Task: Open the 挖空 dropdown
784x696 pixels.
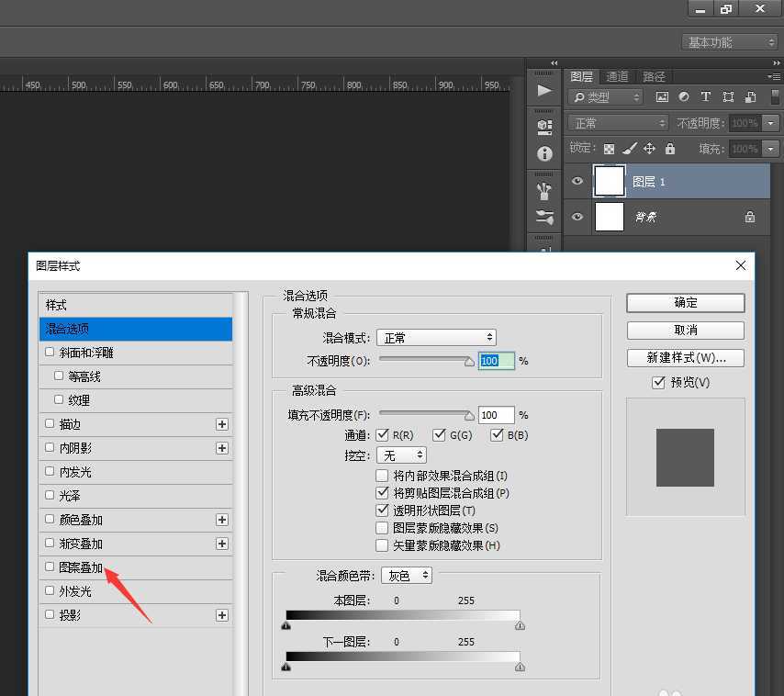Action: (401, 455)
